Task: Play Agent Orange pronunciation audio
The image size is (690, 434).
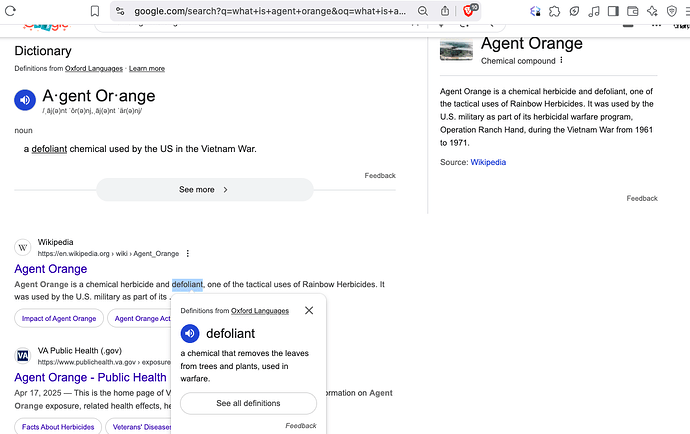Action: [25, 100]
